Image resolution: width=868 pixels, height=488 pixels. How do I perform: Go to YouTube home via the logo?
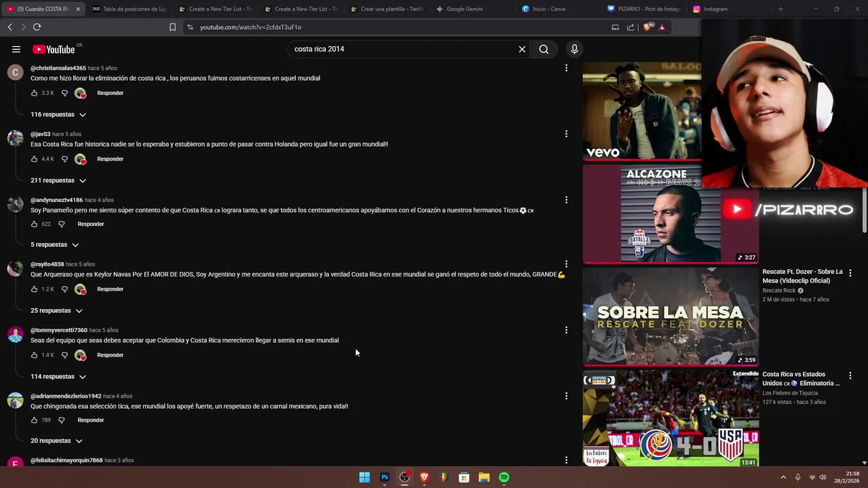pos(54,49)
